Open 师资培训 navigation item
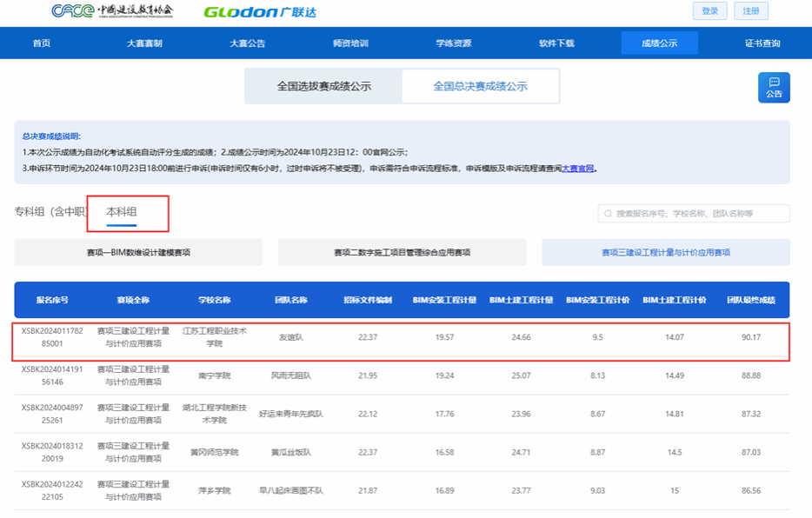The width and height of the screenshot is (812, 518). point(350,43)
